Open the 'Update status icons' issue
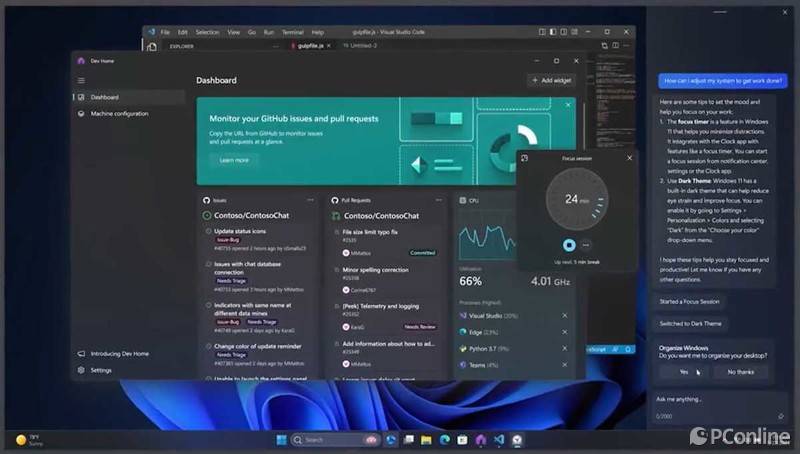The width and height of the screenshot is (800, 454). 240,232
